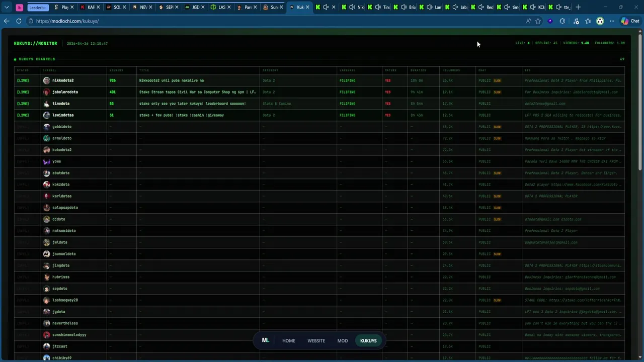Image resolution: width=644 pixels, height=362 pixels.
Task: Click the djdoto avatar icon
Action: tap(47, 219)
